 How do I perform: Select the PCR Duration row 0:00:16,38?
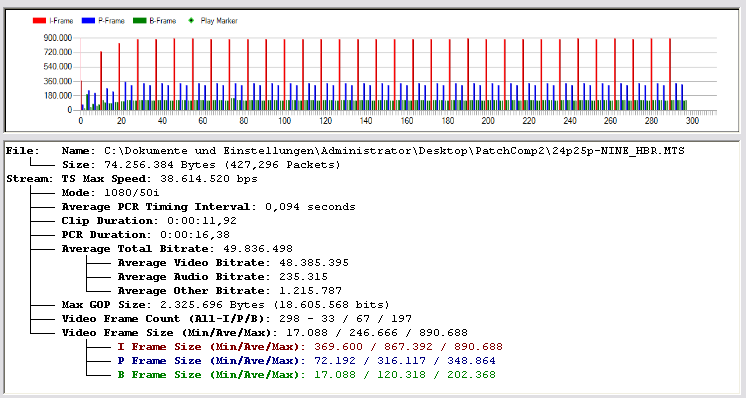tap(146, 235)
